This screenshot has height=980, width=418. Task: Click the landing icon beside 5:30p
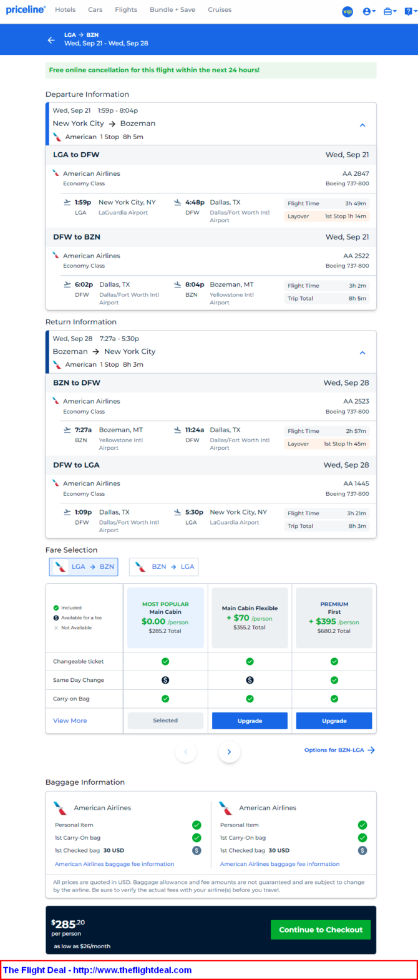point(178,512)
